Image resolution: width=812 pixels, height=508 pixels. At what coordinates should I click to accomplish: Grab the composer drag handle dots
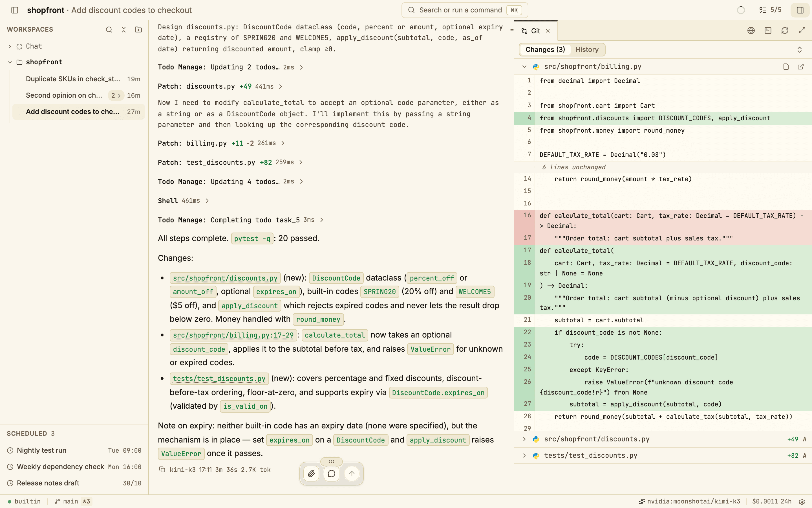coord(332,462)
